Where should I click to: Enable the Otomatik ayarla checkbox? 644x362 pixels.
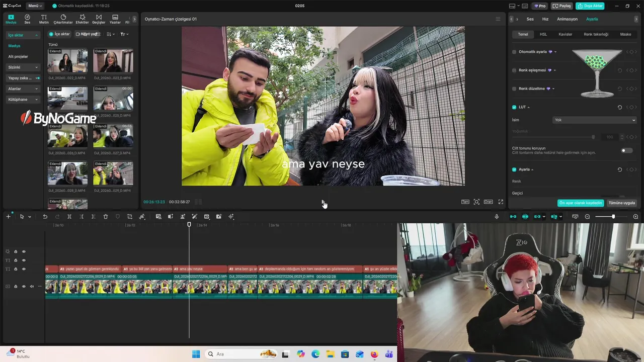[514, 52]
